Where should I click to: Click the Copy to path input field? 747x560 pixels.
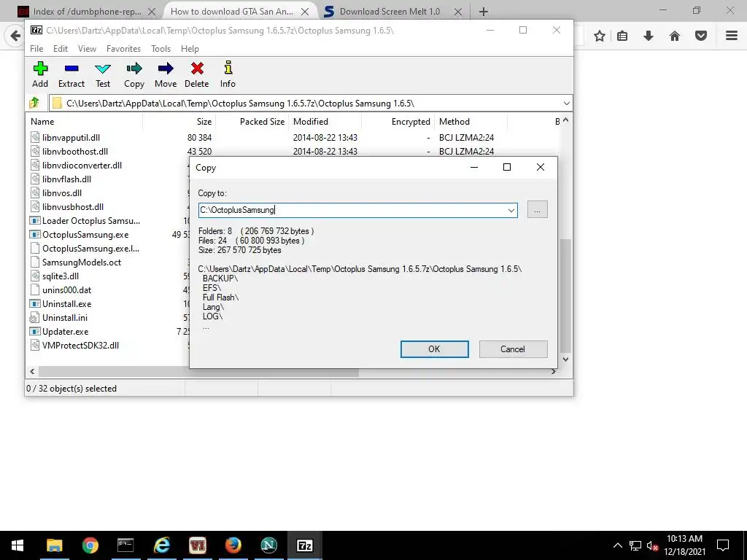coord(352,210)
